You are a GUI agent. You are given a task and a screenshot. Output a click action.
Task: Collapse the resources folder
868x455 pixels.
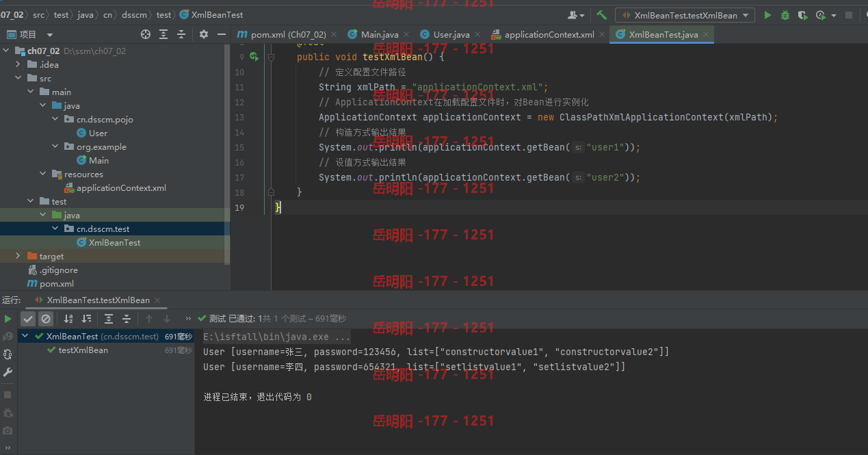pos(43,174)
